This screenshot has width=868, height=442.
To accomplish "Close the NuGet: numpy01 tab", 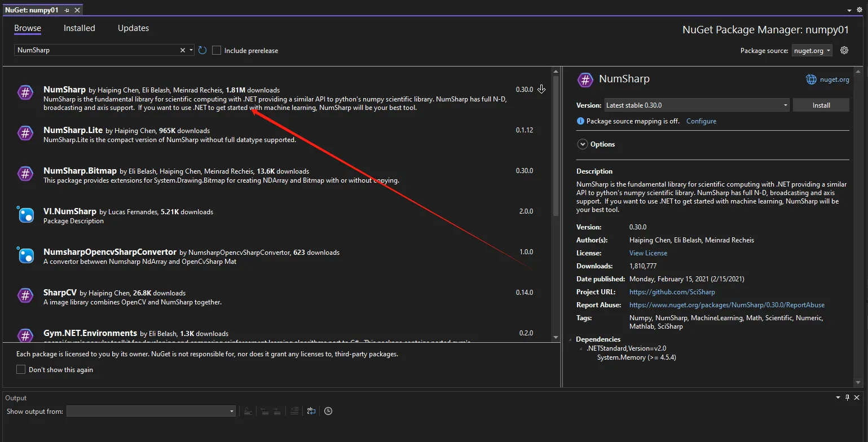I will [x=77, y=10].
